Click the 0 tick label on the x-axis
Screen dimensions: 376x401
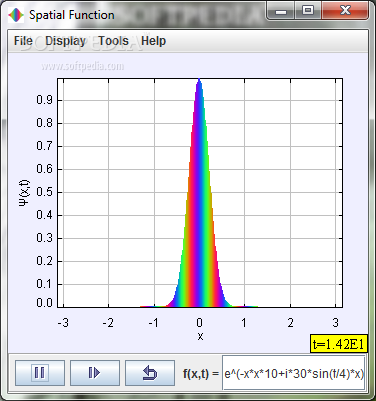pyautogui.click(x=199, y=322)
